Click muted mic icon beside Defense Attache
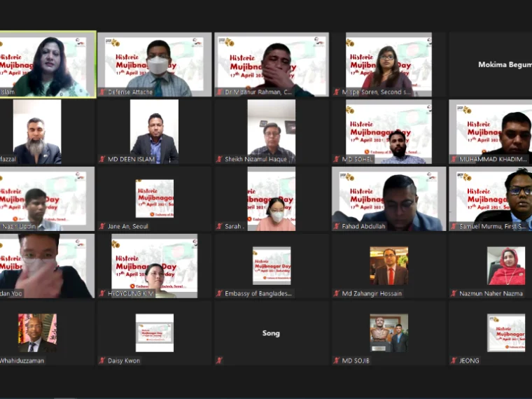Viewport: 532px width, 399px height. click(x=101, y=92)
